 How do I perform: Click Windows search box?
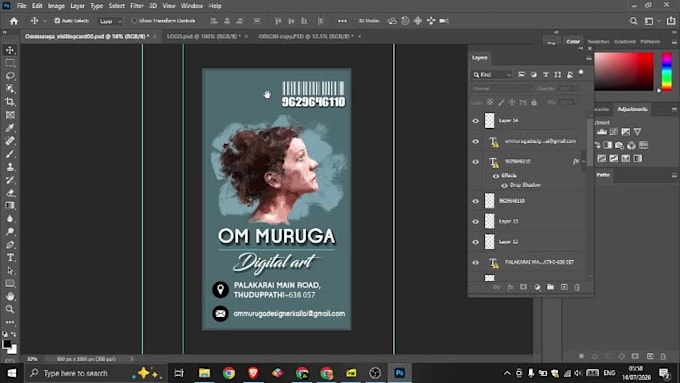(95, 373)
